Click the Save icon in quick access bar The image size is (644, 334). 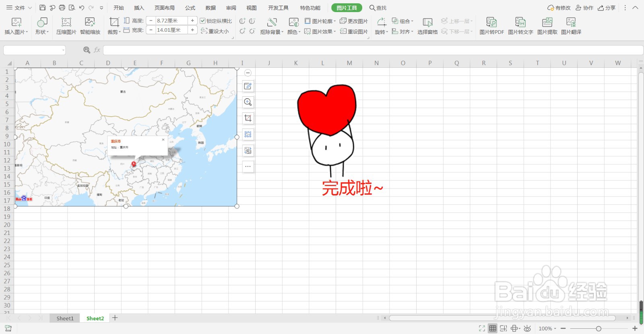[43, 8]
